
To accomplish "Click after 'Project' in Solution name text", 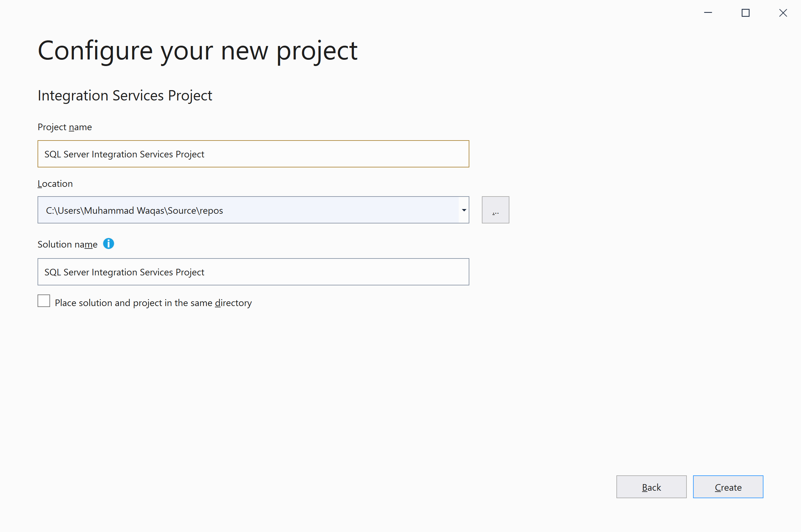I will pyautogui.click(x=206, y=272).
